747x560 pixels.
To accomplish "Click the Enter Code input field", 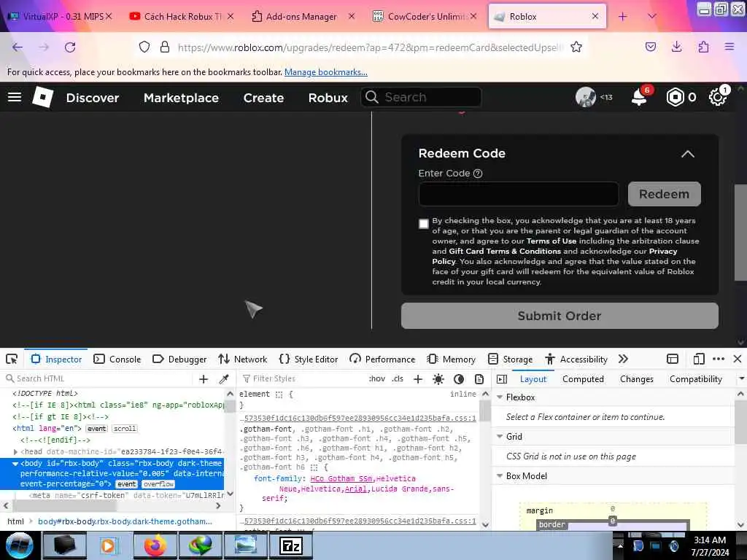I will pos(519,194).
